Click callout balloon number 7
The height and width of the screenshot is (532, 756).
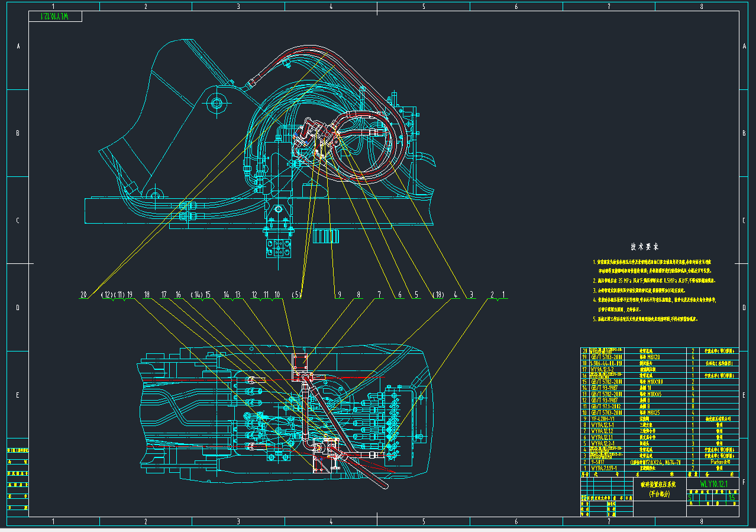point(379,295)
